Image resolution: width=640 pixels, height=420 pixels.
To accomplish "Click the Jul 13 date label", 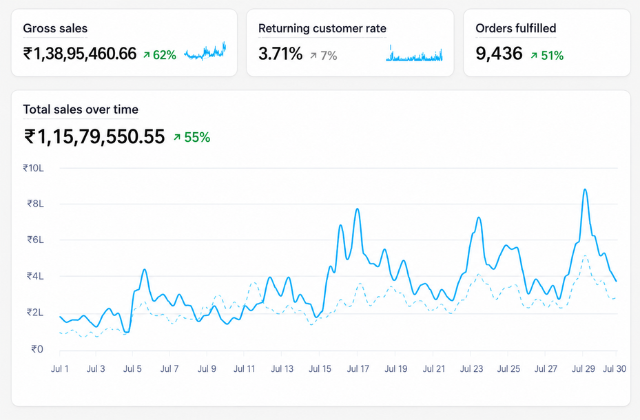I will point(282,369).
